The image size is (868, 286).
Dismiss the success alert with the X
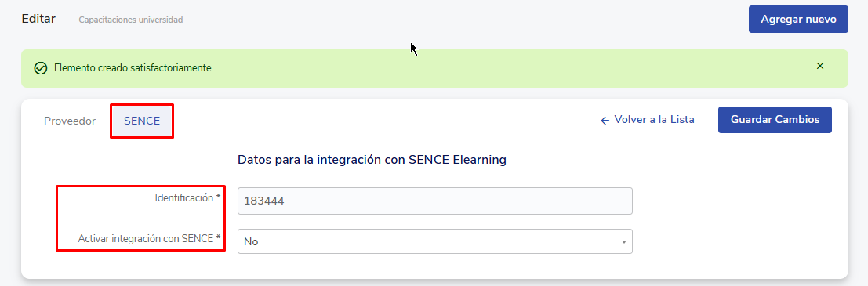click(820, 67)
